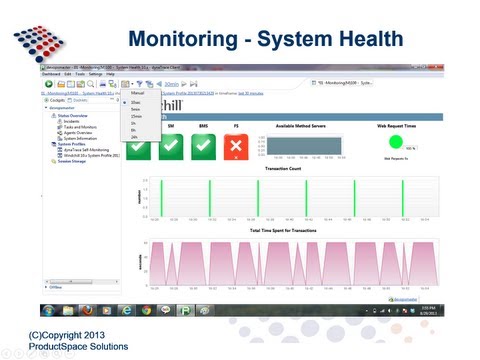Open Firefox from the taskbar
The width and height of the screenshot is (480, 360).
pyautogui.click(x=87, y=311)
